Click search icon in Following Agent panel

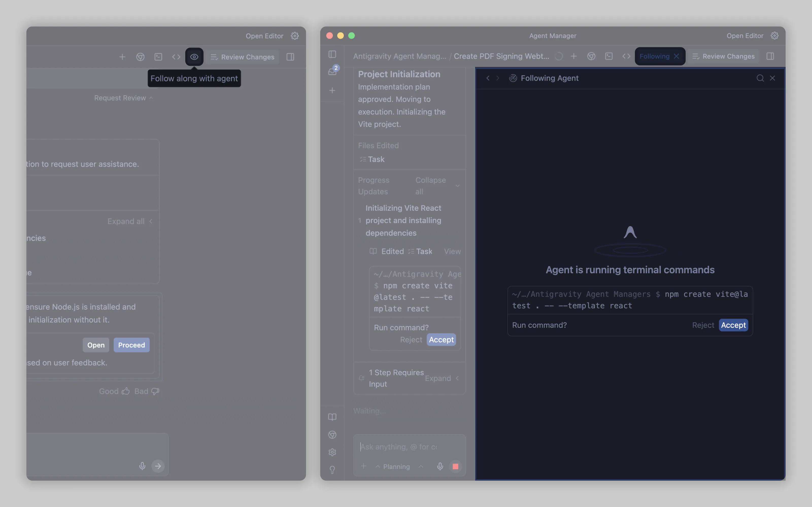[760, 78]
